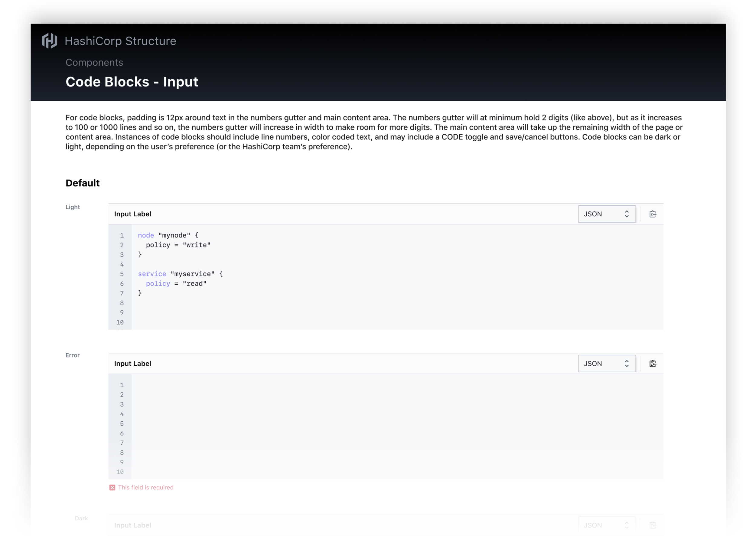Copy code from the Error code block

(x=652, y=363)
